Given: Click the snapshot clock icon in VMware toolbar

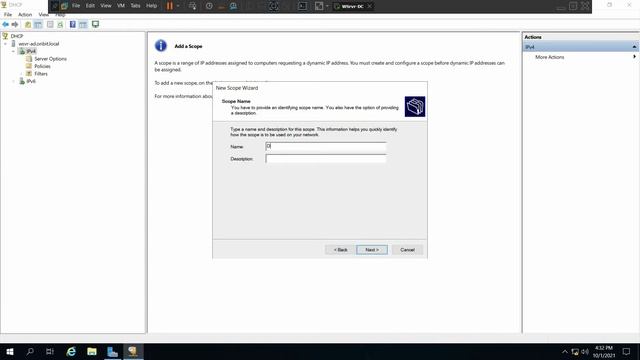Looking at the screenshot, I should coord(209,6).
